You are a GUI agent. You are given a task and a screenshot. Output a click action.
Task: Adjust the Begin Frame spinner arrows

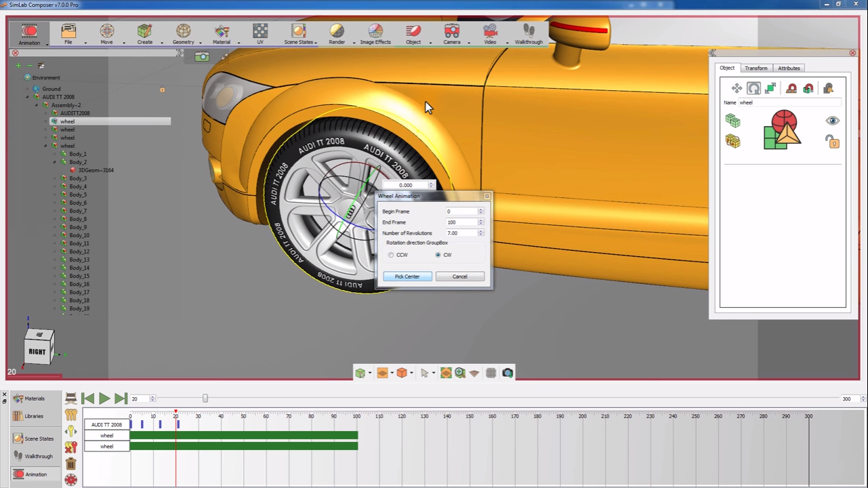[x=481, y=211]
